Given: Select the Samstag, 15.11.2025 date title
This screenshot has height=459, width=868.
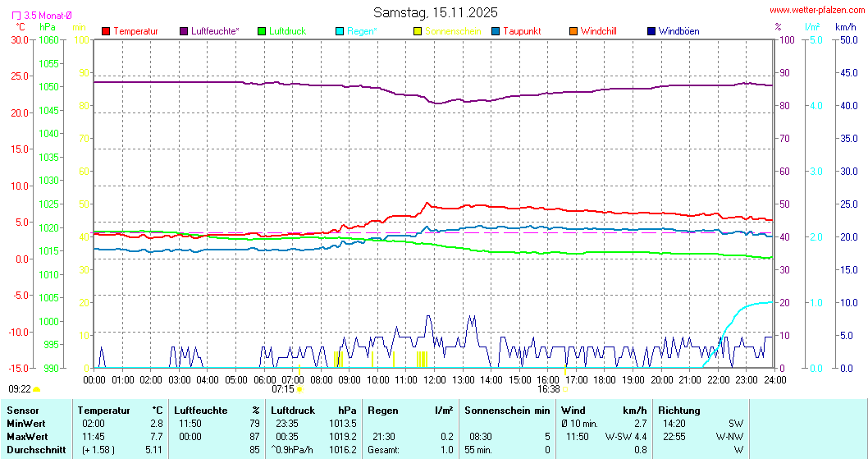Looking at the screenshot, I should (x=435, y=12).
